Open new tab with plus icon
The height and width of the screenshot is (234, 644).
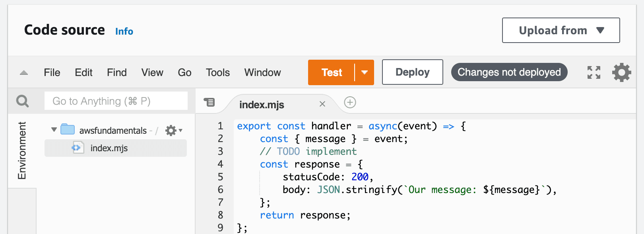[x=350, y=103]
